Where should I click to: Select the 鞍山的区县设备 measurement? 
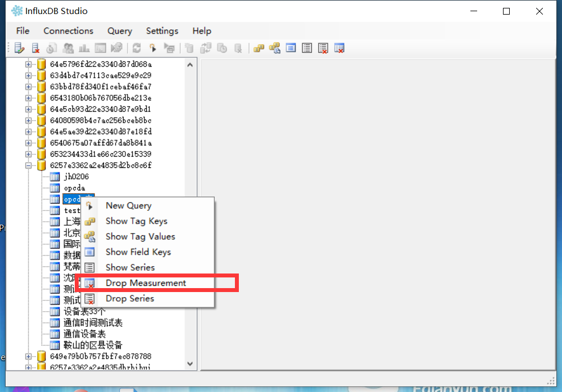[93, 345]
